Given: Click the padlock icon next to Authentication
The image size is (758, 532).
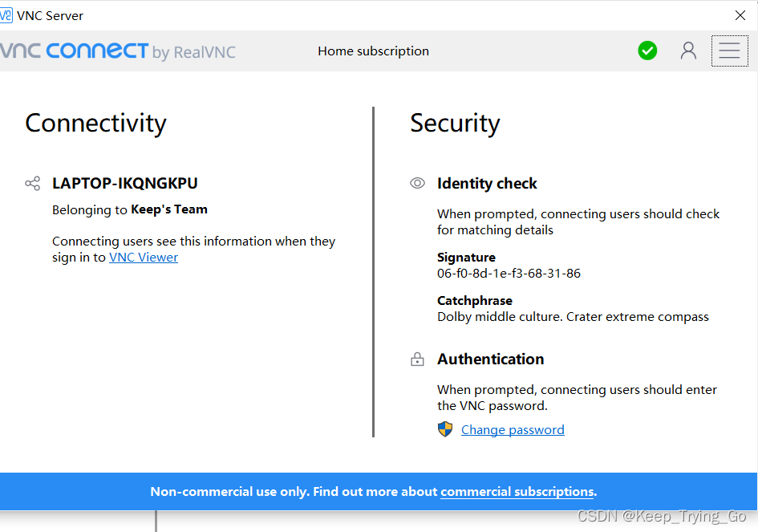Looking at the screenshot, I should pyautogui.click(x=417, y=359).
